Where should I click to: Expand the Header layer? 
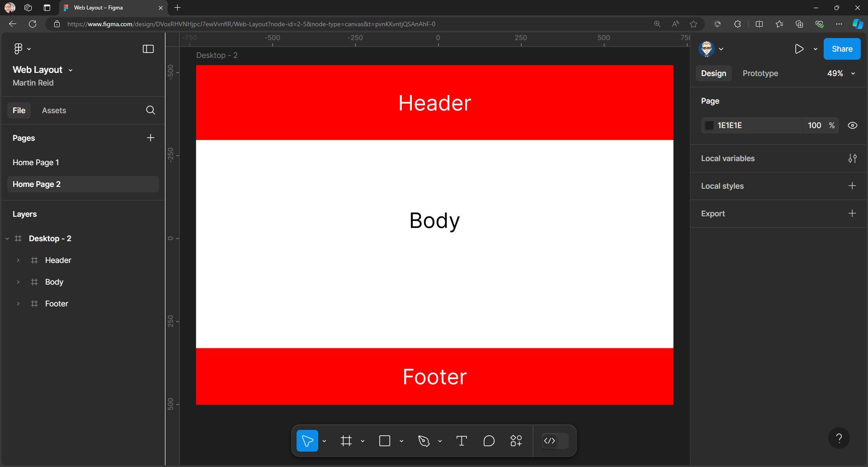[18, 260]
